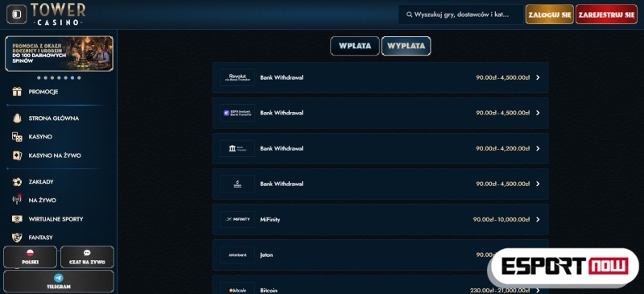Open the Zakłady section
The image size is (644, 294).
coord(41,182)
